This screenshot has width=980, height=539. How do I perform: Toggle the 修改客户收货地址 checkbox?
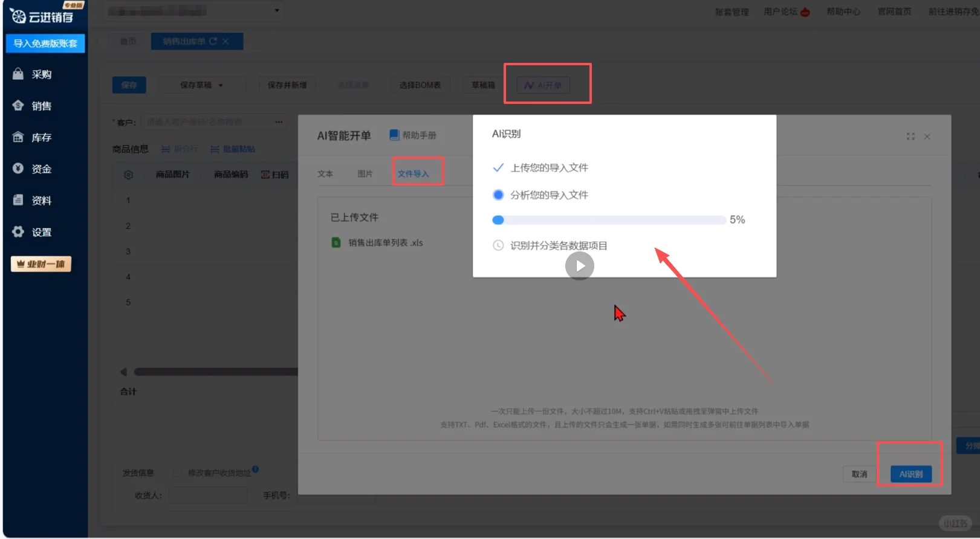[x=178, y=473]
